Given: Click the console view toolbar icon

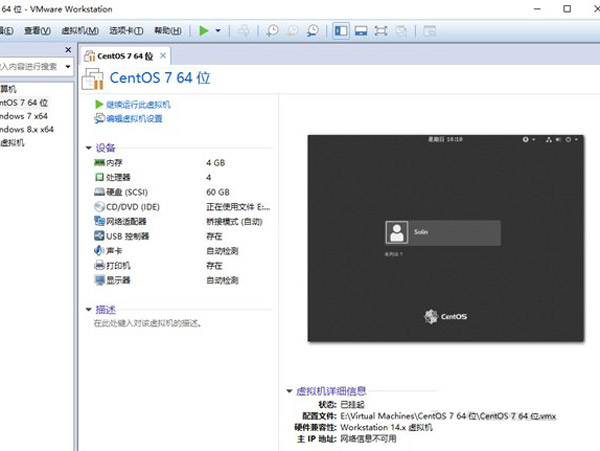Looking at the screenshot, I should 429,31.
